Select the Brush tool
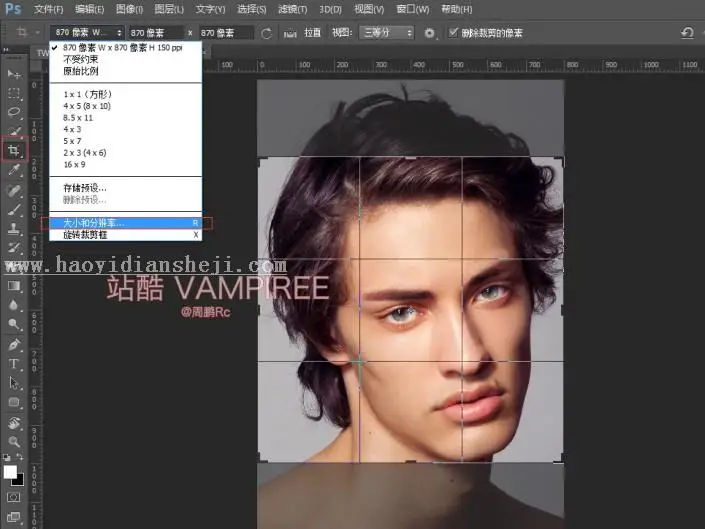The height and width of the screenshot is (529, 705). 14,210
